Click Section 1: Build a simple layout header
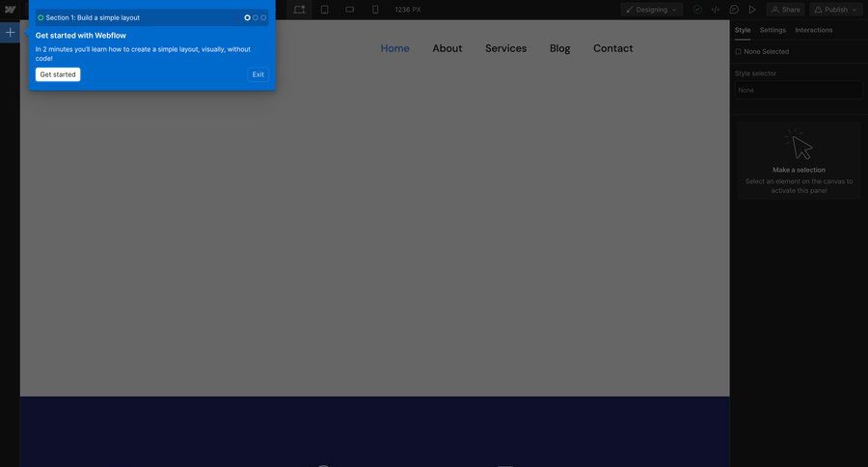868x467 pixels. pyautogui.click(x=151, y=17)
